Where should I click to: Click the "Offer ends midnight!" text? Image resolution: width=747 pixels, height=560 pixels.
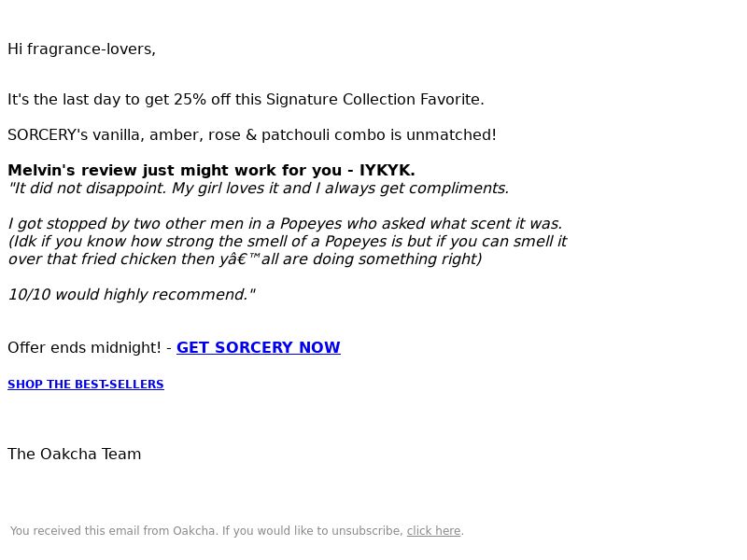pyautogui.click(x=84, y=347)
